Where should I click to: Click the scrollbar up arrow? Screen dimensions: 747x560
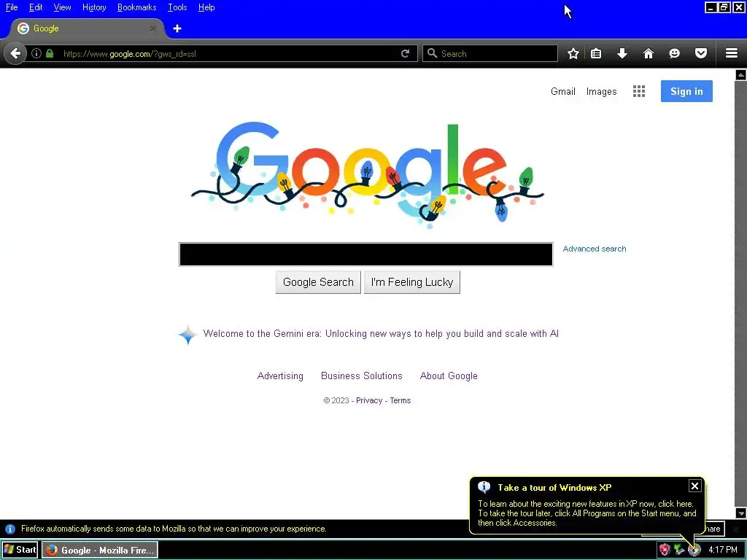[x=741, y=75]
